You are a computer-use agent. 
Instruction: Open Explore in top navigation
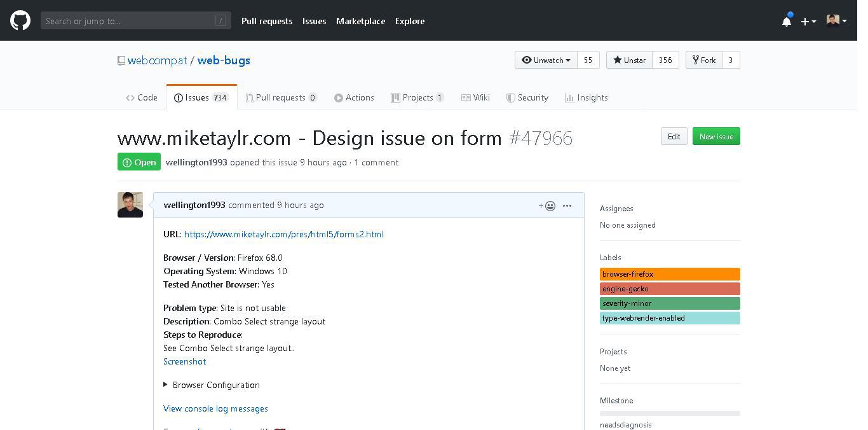pos(410,21)
